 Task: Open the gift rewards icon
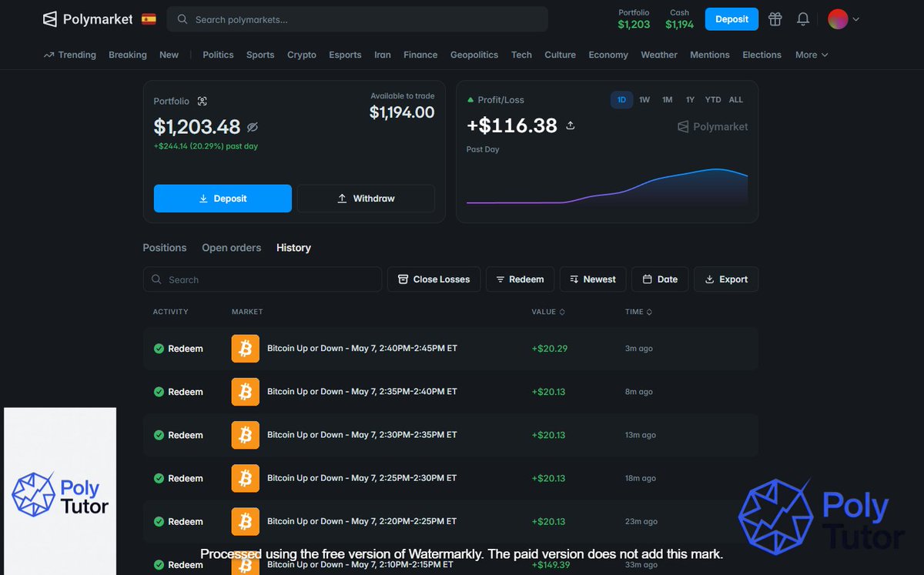tap(775, 19)
